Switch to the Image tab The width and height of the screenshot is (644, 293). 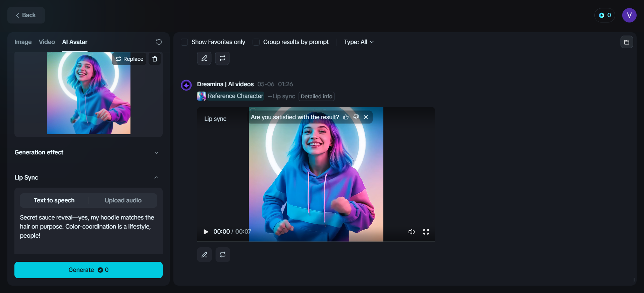click(23, 42)
